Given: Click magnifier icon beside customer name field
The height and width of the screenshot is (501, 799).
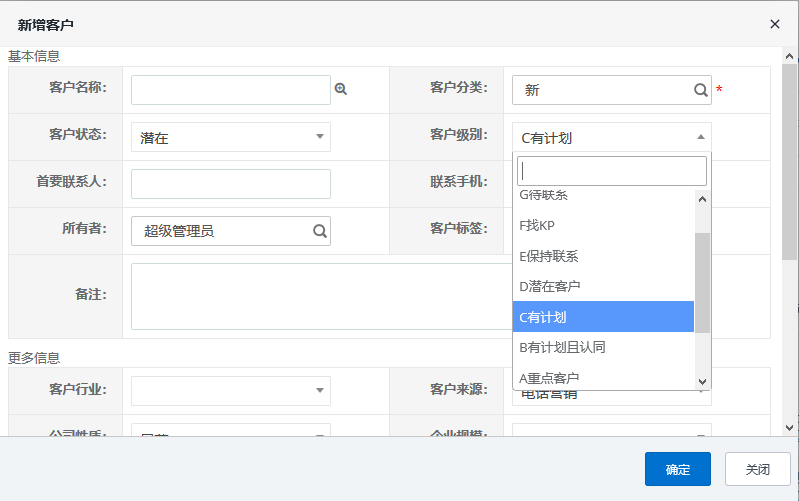Looking at the screenshot, I should [341, 89].
